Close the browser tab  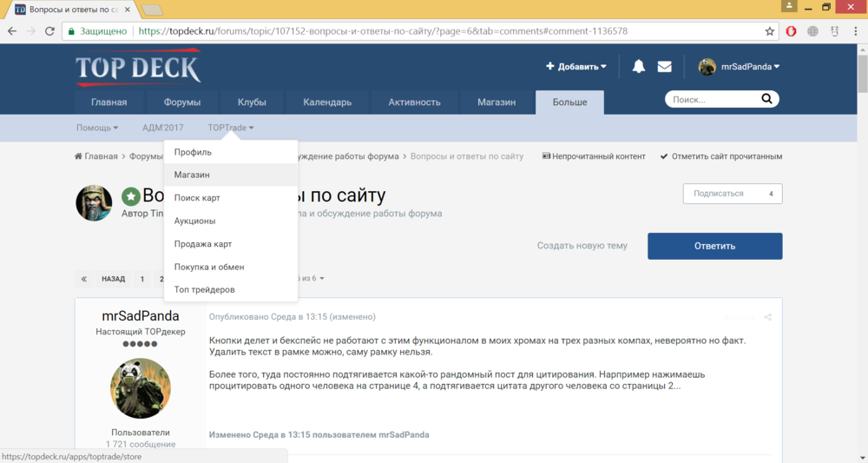click(127, 10)
